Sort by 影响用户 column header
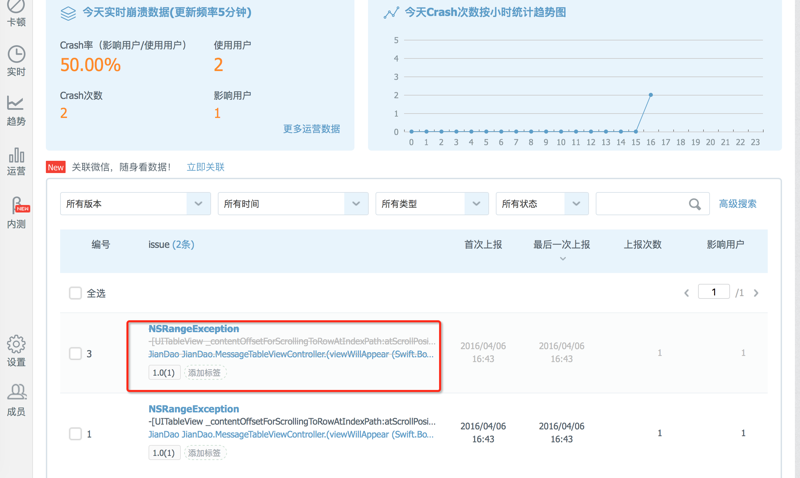This screenshot has width=800, height=478. (725, 244)
